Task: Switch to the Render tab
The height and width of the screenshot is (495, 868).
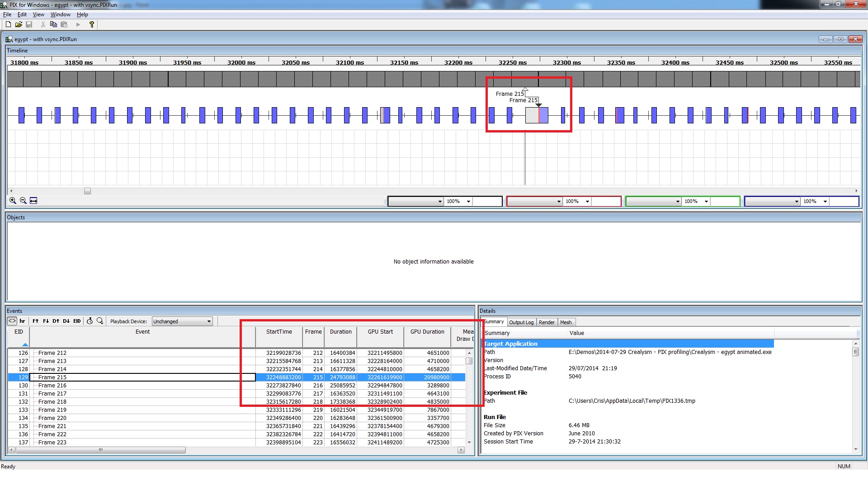Action: [x=547, y=322]
